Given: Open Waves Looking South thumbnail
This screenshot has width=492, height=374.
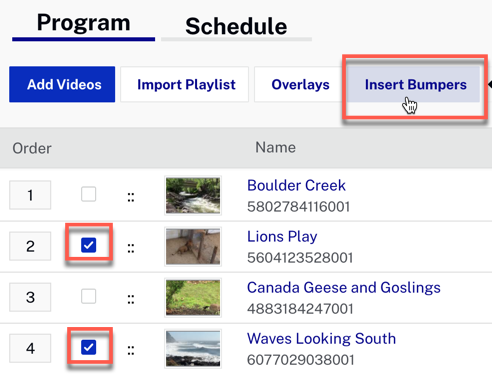Looking at the screenshot, I should (193, 348).
